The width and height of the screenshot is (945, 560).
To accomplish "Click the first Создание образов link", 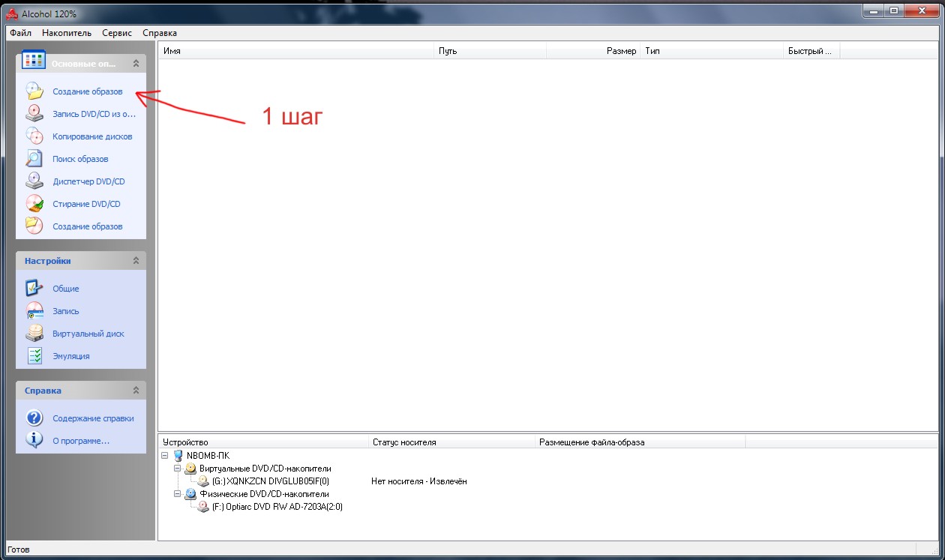I will pos(88,91).
